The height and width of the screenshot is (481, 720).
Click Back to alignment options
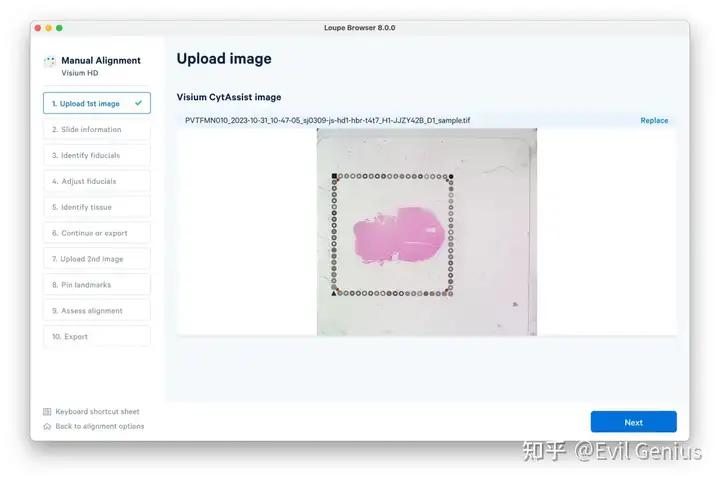pyautogui.click(x=100, y=426)
